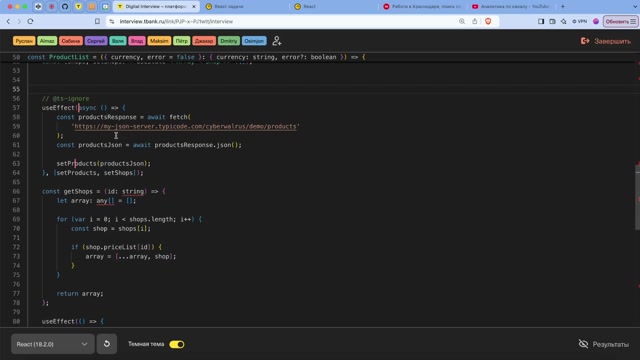Open the Brave wallet icon

pyautogui.click(x=552, y=21)
